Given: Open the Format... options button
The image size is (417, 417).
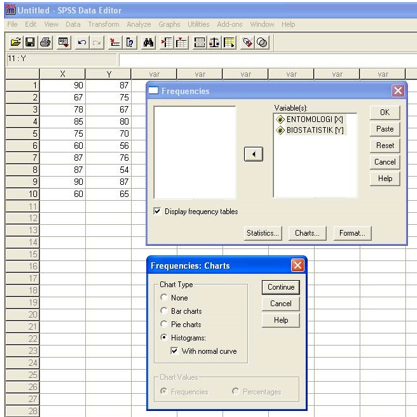Looking at the screenshot, I should click(x=352, y=233).
